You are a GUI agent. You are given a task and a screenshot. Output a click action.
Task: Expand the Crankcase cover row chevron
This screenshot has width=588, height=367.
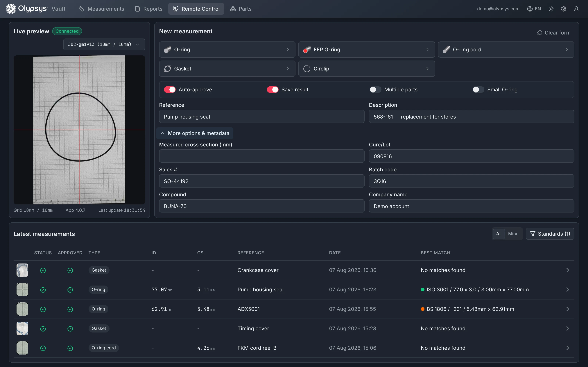(568, 270)
